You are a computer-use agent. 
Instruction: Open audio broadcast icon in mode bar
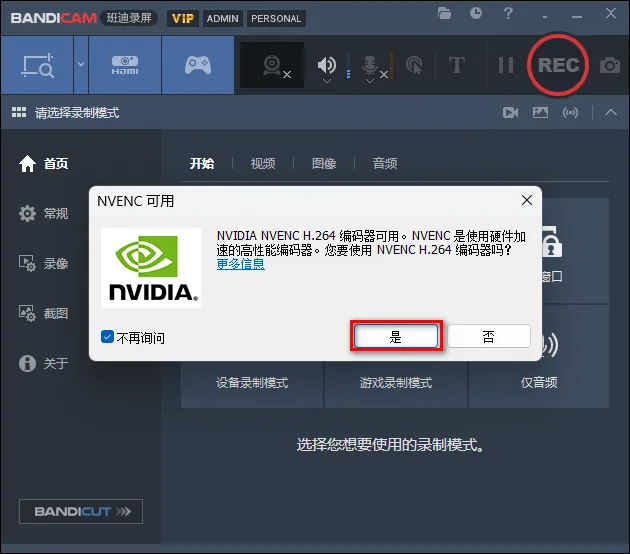coord(571,112)
